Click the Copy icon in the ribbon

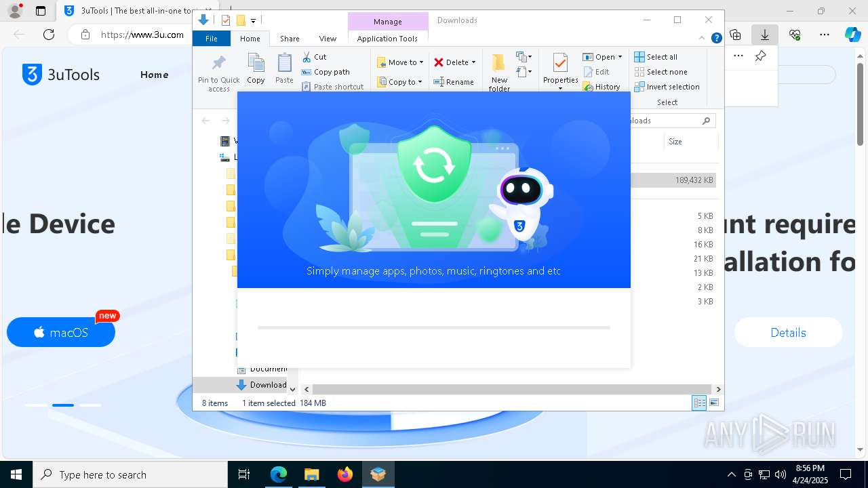(256, 63)
